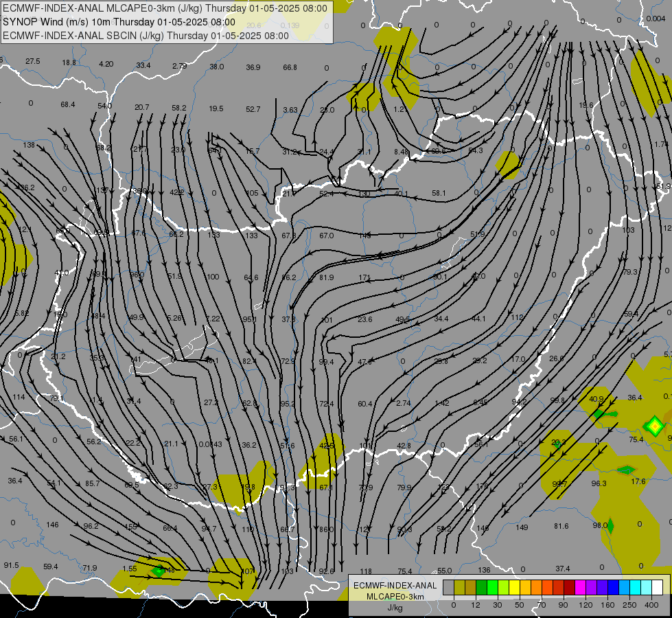The width and height of the screenshot is (672, 618).
Task: Click the 3.63 value on the map
Action: coord(290,110)
